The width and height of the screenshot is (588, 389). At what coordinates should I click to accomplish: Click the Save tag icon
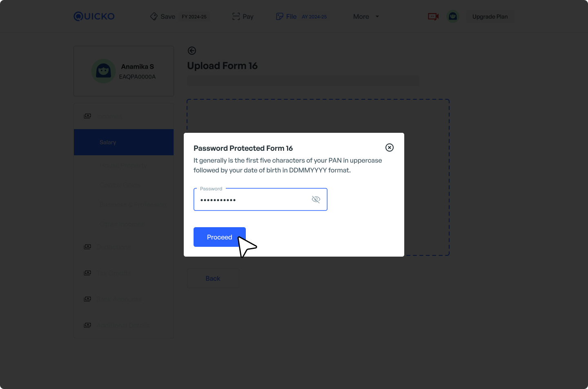pyautogui.click(x=154, y=16)
